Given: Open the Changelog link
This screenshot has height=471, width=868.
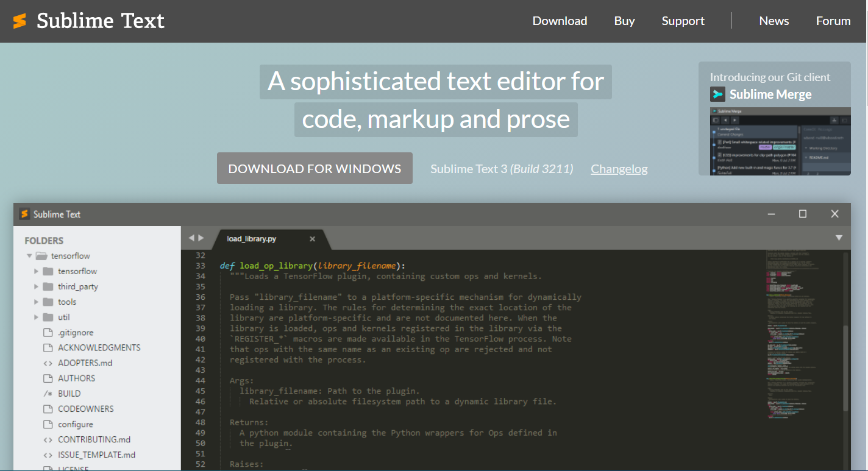Looking at the screenshot, I should (619, 169).
